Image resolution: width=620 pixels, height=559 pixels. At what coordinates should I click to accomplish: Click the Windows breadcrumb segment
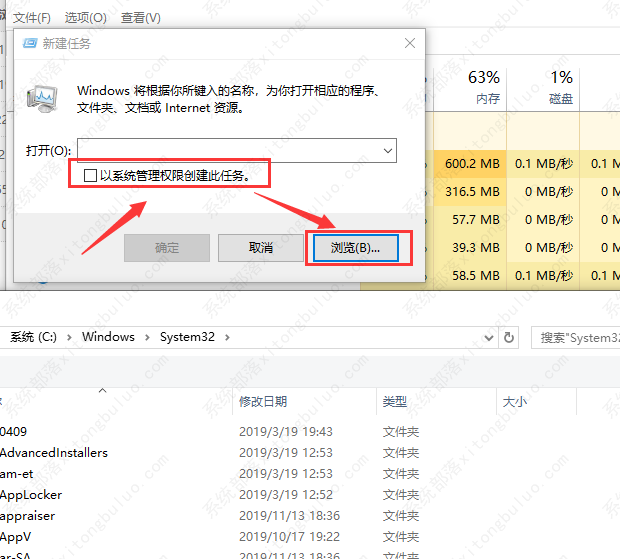tap(108, 337)
